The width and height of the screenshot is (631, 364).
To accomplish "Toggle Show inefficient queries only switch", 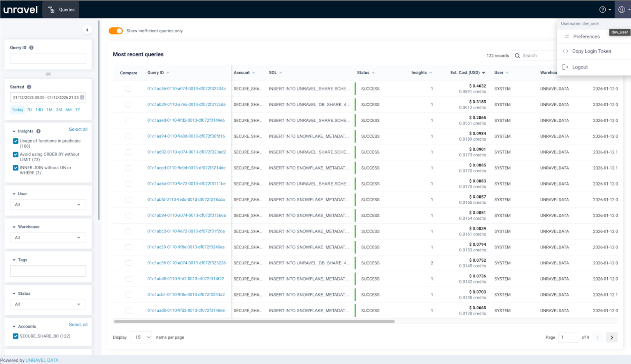I will [115, 31].
